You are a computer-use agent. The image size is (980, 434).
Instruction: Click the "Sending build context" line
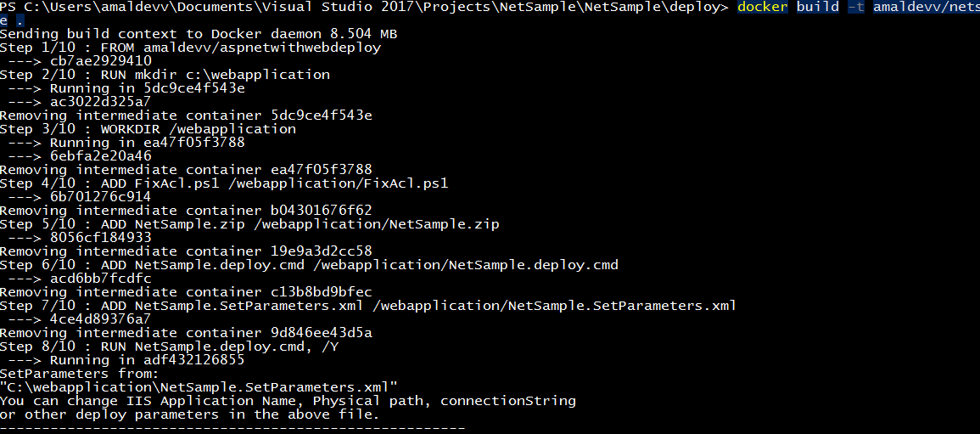click(x=198, y=34)
